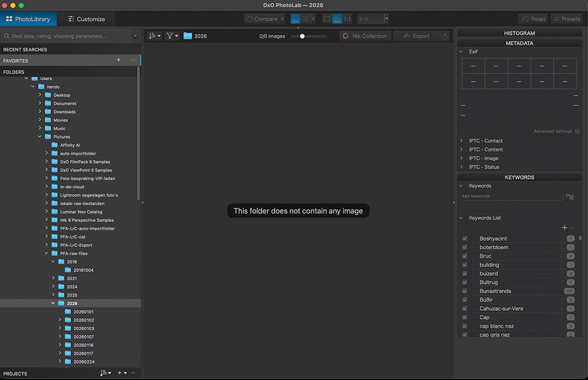
Task: Select the Affinity AI folder
Action: click(x=70, y=145)
